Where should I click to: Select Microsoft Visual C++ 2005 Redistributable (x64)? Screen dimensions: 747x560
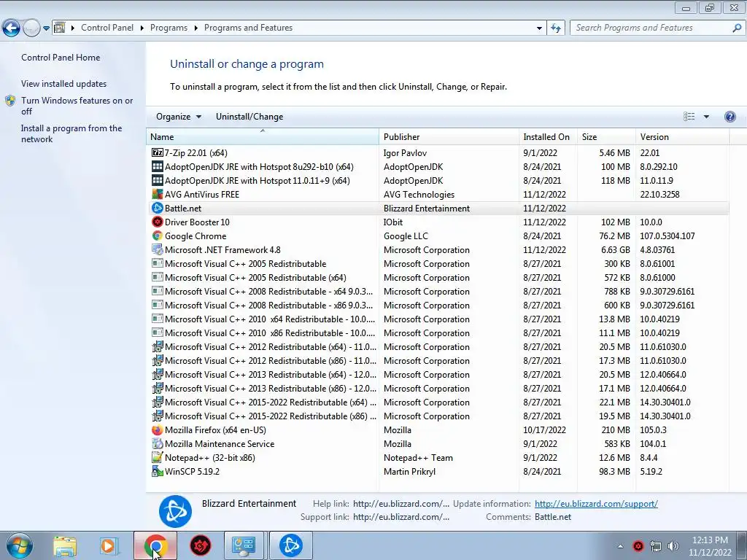[x=438, y=278]
